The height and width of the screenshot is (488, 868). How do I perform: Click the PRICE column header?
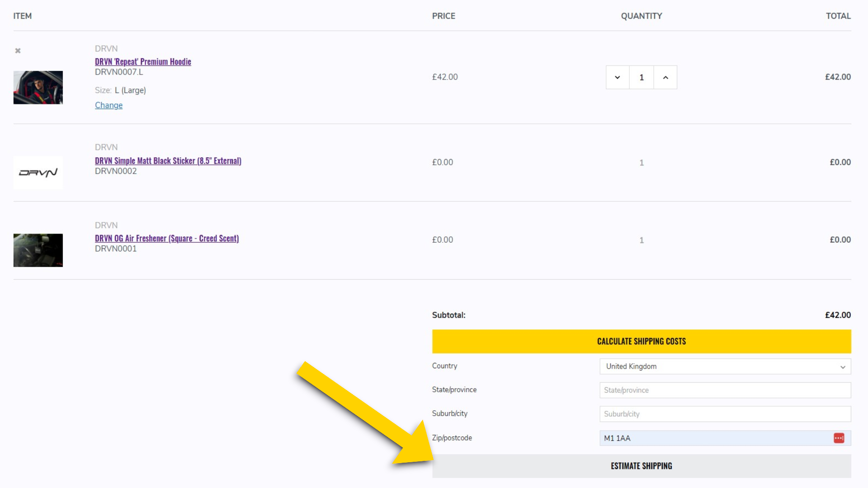[443, 16]
